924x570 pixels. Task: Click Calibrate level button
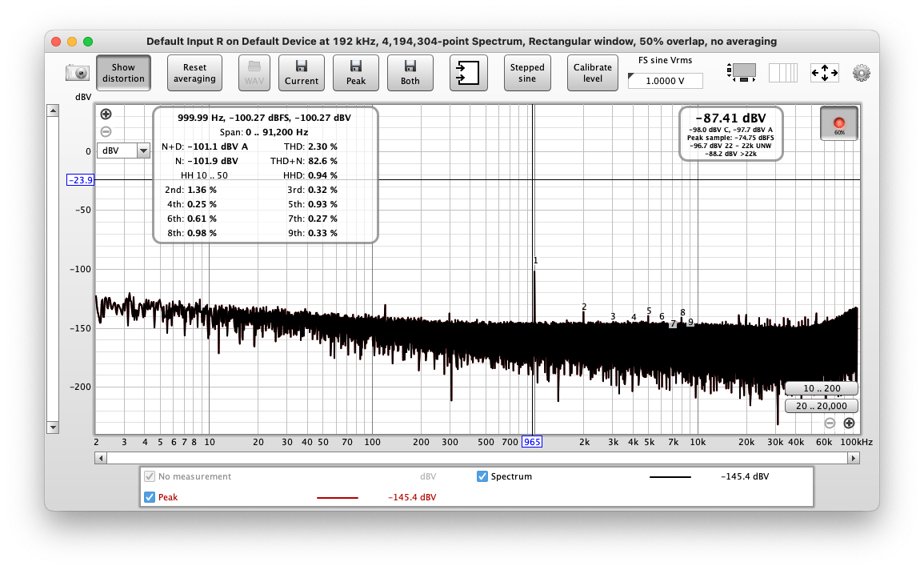592,73
